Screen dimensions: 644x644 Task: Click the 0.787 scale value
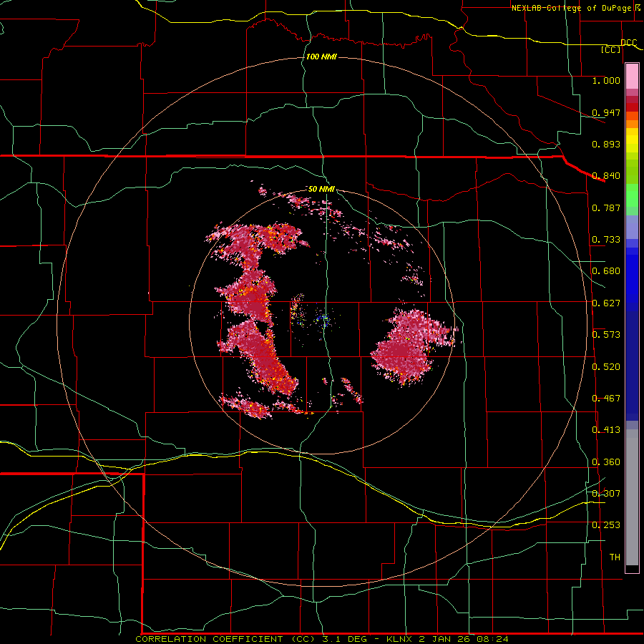tap(606, 208)
